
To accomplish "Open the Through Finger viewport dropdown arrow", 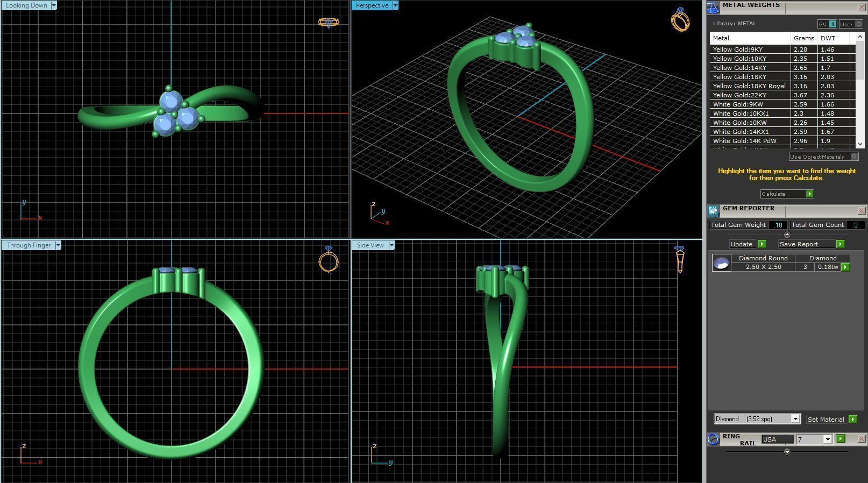I will pyautogui.click(x=58, y=245).
